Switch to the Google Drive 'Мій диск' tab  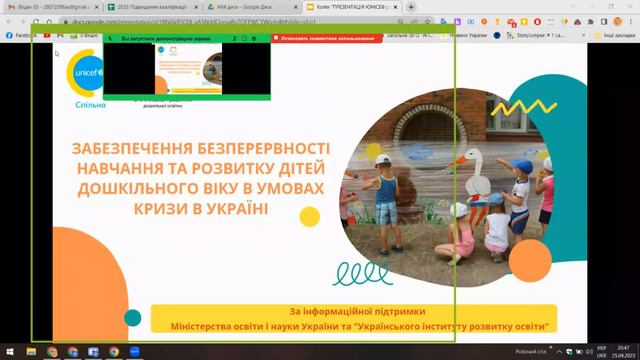point(251,7)
